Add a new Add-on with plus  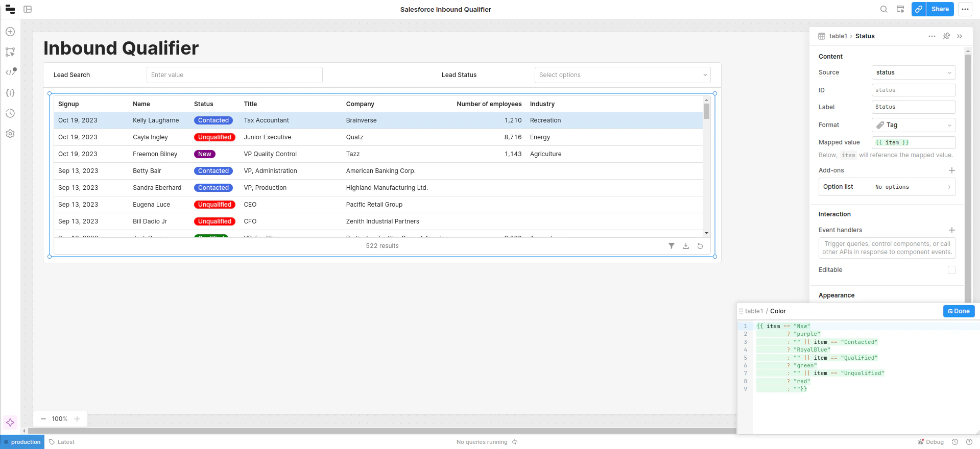[952, 170]
